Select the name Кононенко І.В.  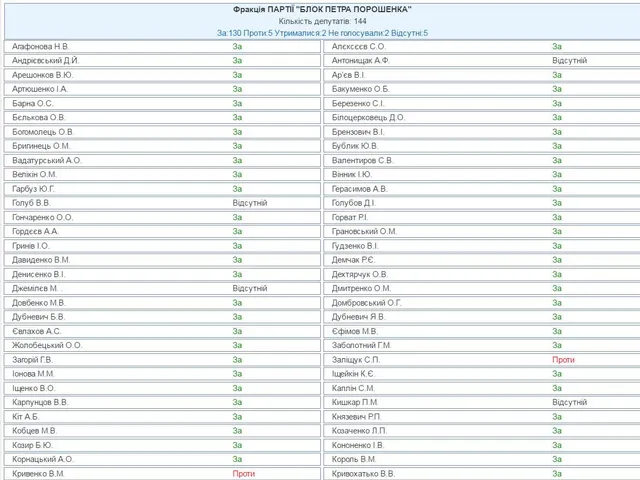[x=358, y=445]
